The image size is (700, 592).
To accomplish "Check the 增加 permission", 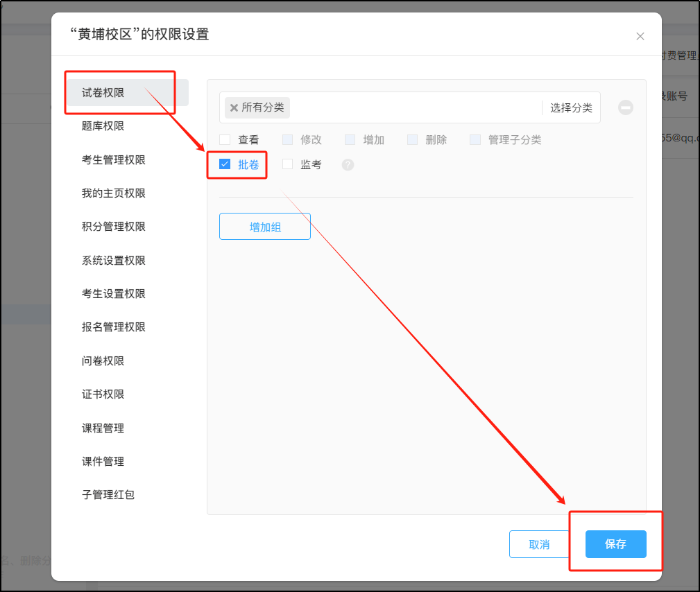I will [x=350, y=139].
